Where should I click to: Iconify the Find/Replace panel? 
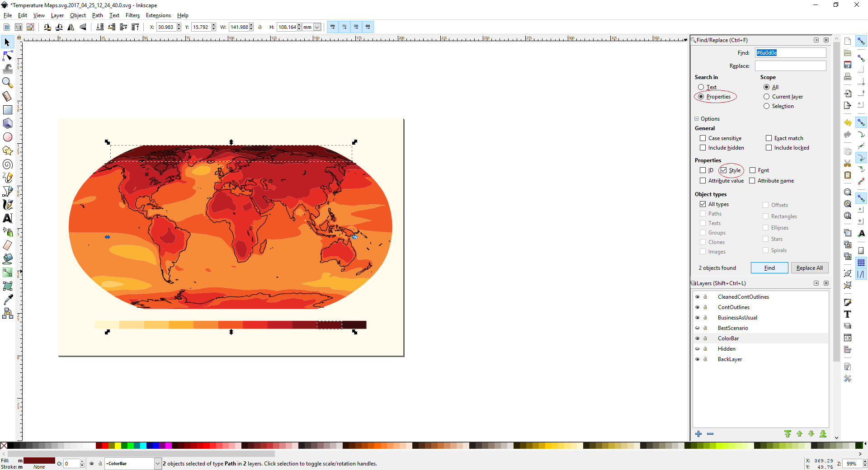pos(816,40)
